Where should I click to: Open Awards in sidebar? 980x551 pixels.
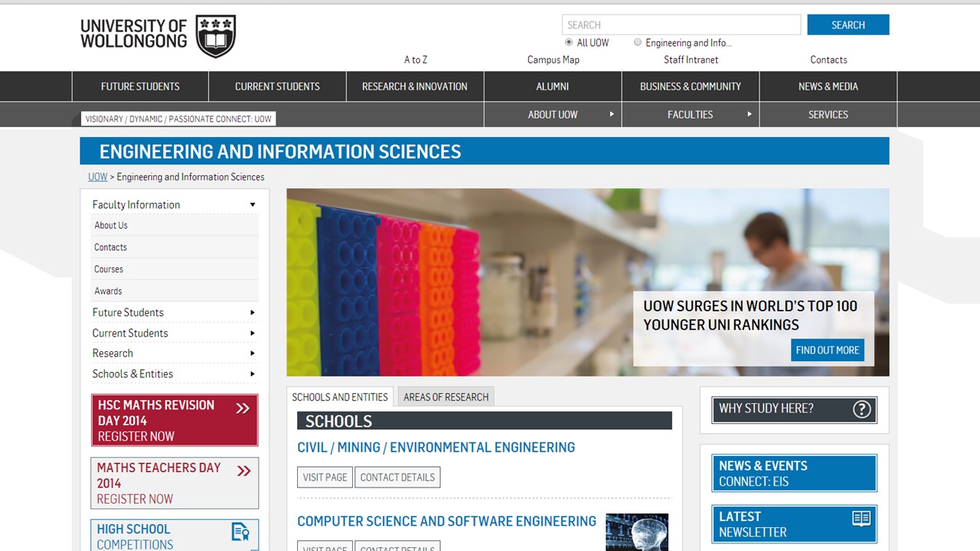coord(108,291)
